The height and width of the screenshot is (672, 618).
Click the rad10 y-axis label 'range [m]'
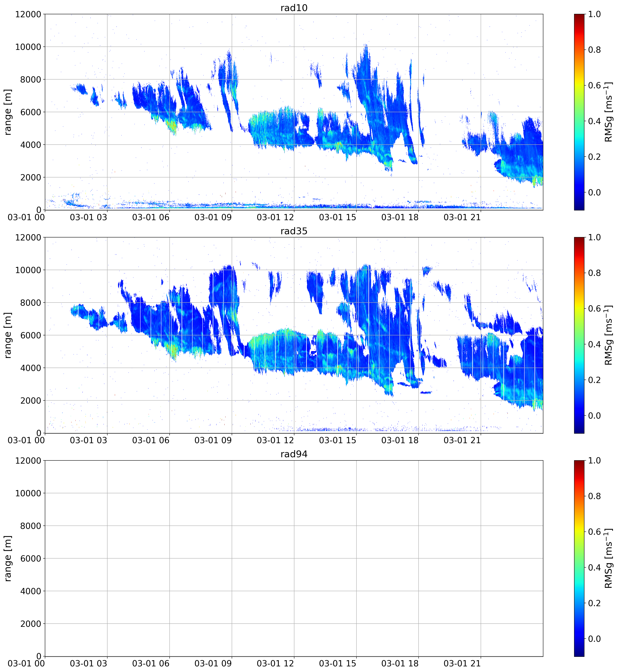8,112
